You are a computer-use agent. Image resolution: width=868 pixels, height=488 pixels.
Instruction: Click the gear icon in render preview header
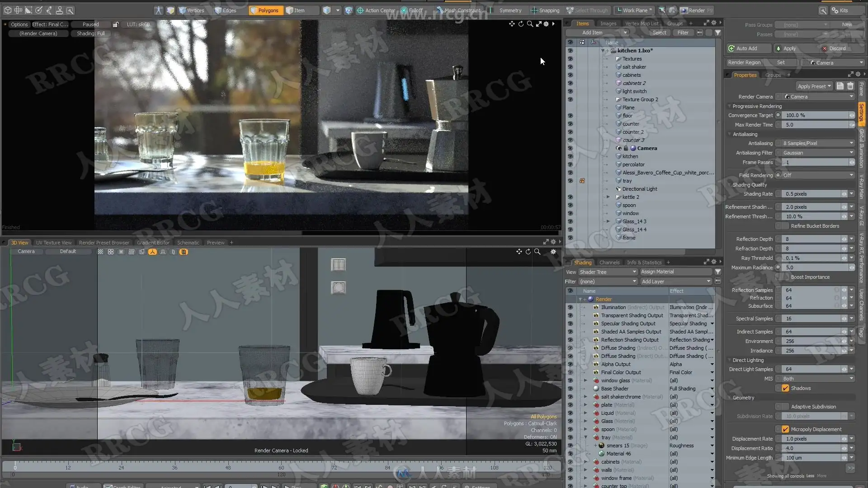(x=546, y=24)
